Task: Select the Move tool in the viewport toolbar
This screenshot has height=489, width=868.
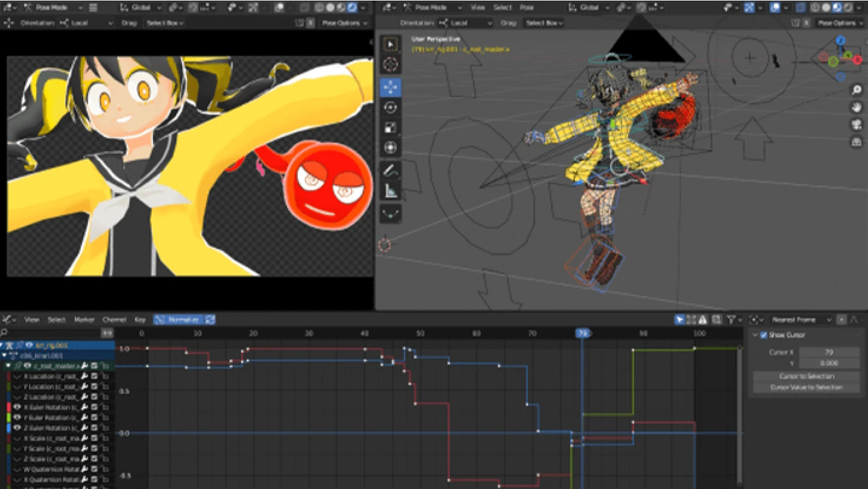Action: point(391,87)
